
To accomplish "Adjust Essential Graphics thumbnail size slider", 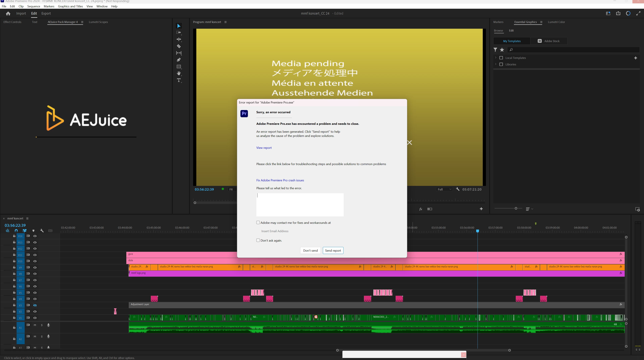I will click(516, 208).
